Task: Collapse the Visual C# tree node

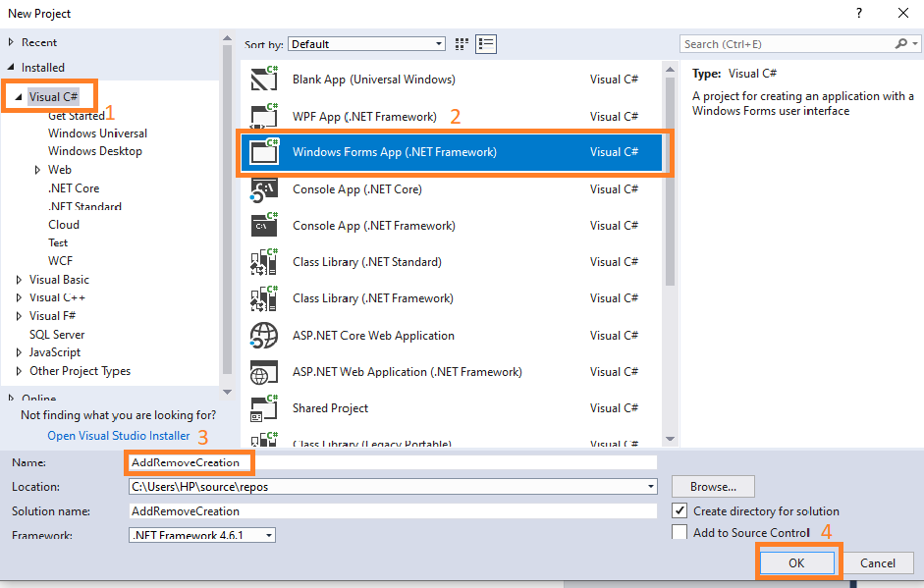Action: tap(19, 96)
